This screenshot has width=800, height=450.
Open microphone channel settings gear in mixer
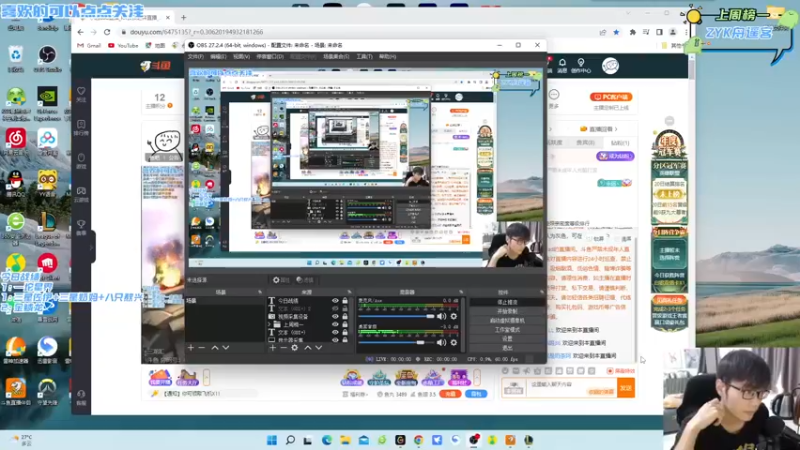(x=454, y=316)
